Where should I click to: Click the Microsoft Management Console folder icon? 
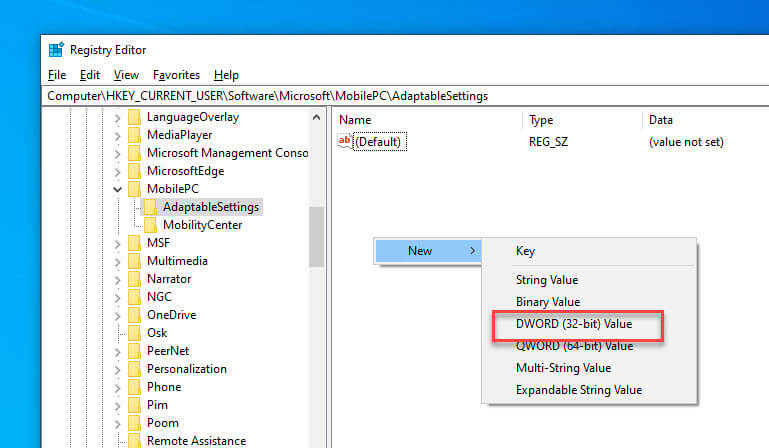click(134, 153)
